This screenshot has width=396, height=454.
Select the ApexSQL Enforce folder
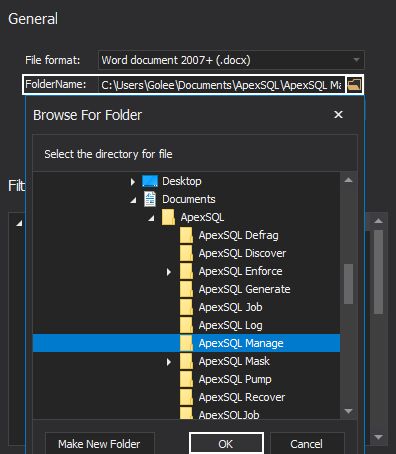(240, 271)
